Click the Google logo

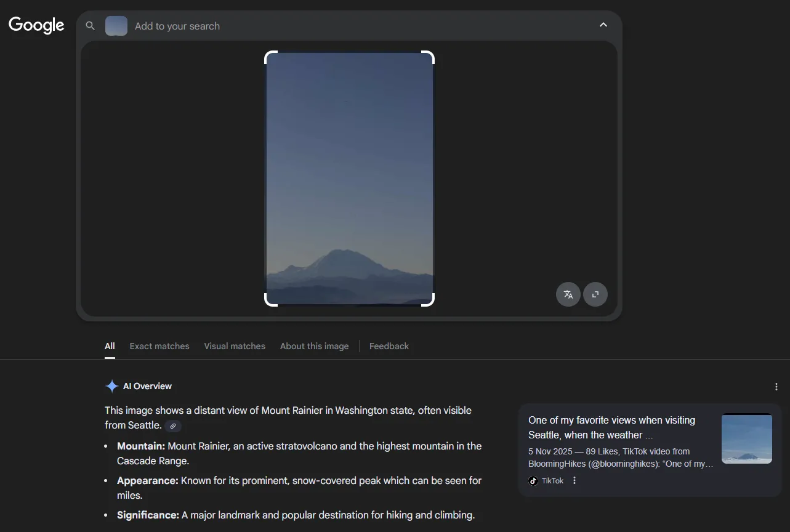pos(36,25)
